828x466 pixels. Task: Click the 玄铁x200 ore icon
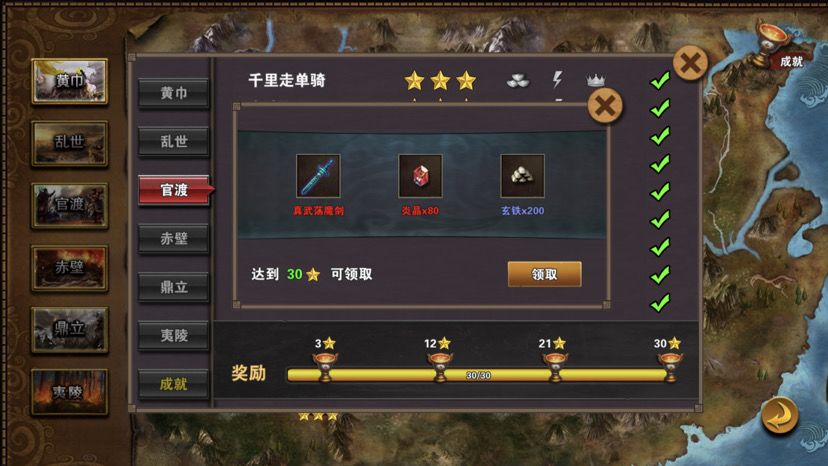[522, 176]
